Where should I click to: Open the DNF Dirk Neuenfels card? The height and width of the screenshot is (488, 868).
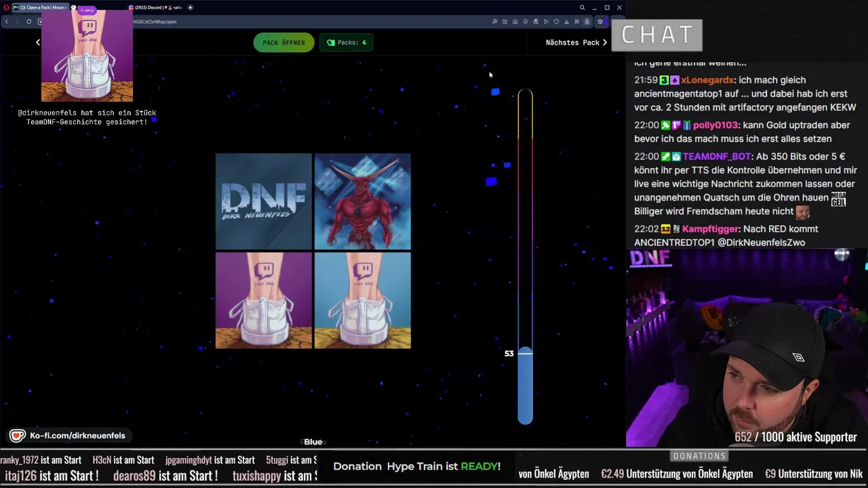tap(264, 201)
